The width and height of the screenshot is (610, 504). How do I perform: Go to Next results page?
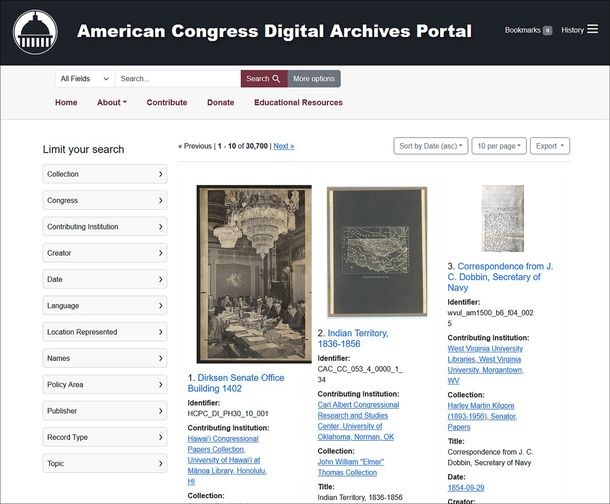[x=283, y=146]
